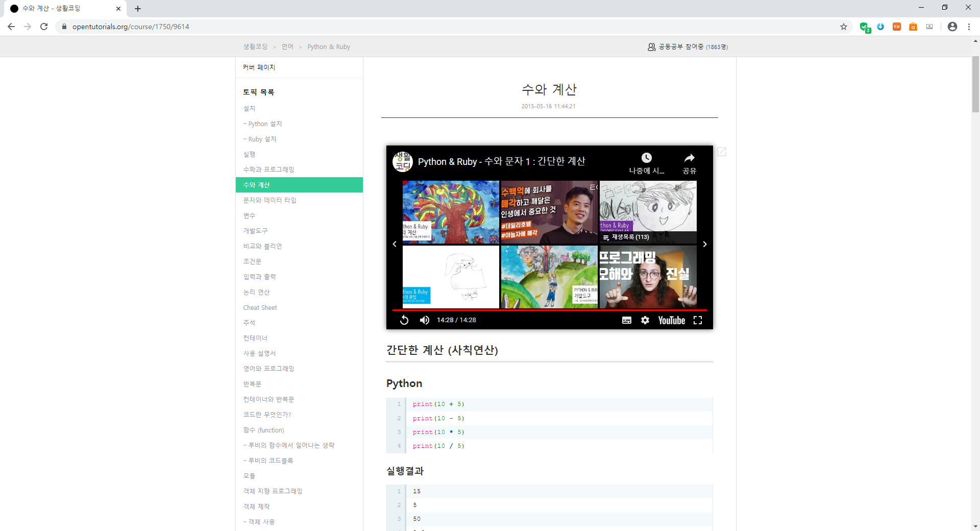
Task: Reload the current page
Action: pos(44,27)
